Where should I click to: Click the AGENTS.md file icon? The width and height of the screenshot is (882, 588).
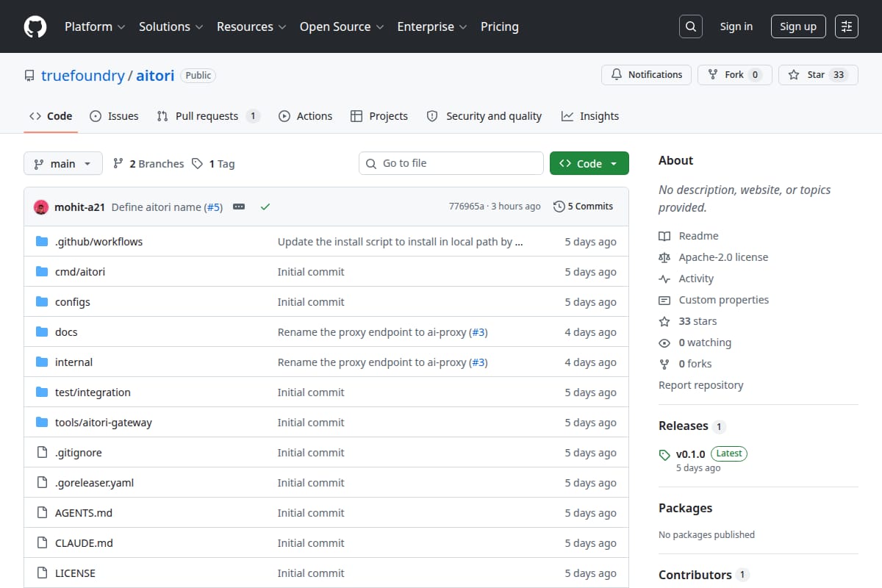click(42, 513)
